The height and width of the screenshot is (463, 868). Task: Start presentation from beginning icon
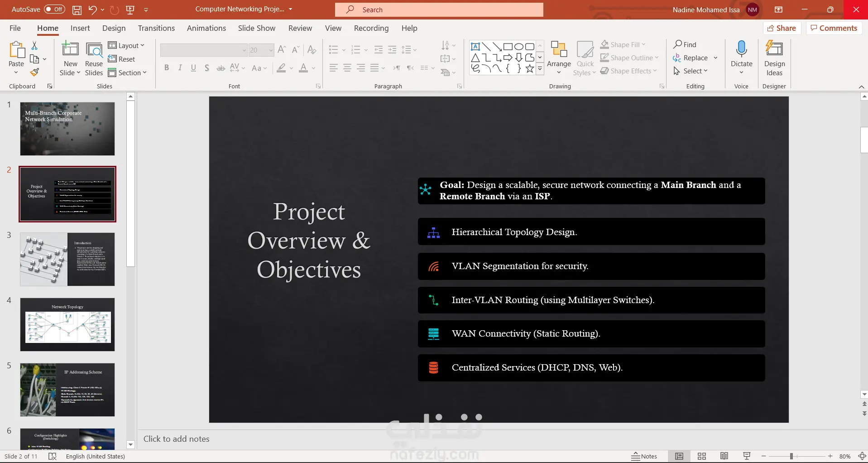click(130, 10)
